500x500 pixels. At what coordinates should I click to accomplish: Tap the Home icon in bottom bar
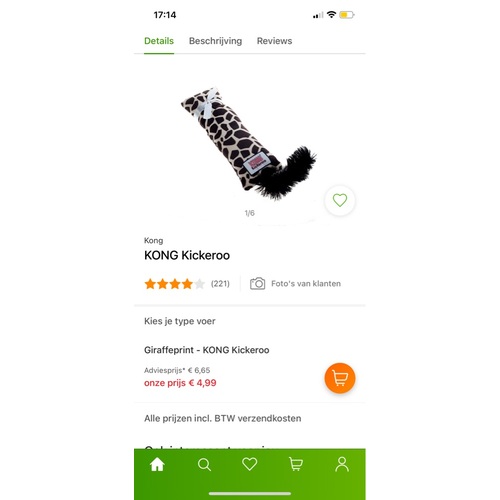[157, 464]
